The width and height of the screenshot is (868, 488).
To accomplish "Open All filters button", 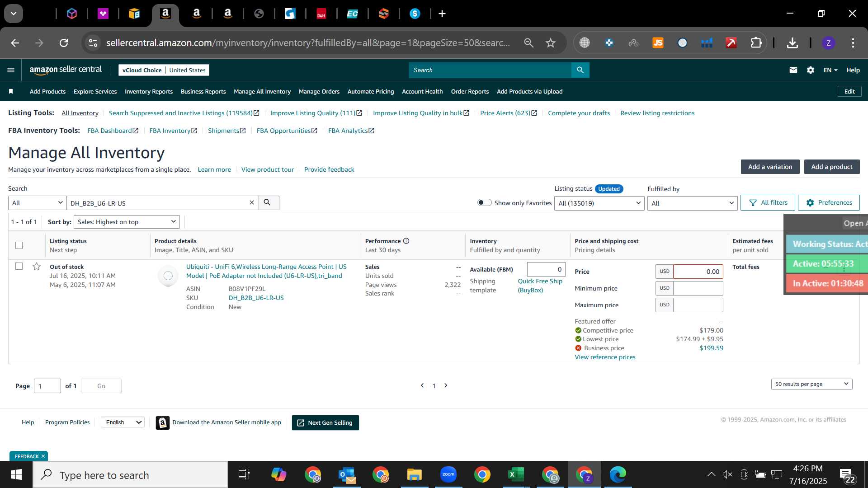I will coord(768,202).
